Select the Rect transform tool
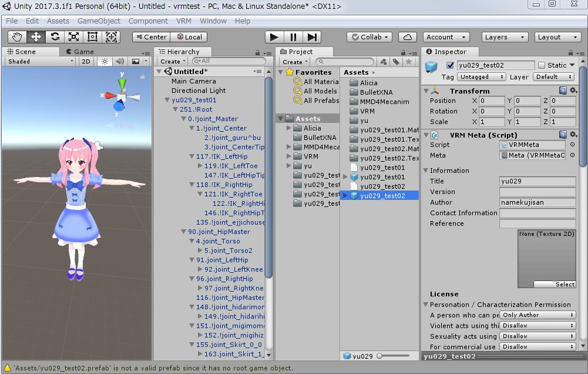The image size is (588, 374). pyautogui.click(x=92, y=37)
